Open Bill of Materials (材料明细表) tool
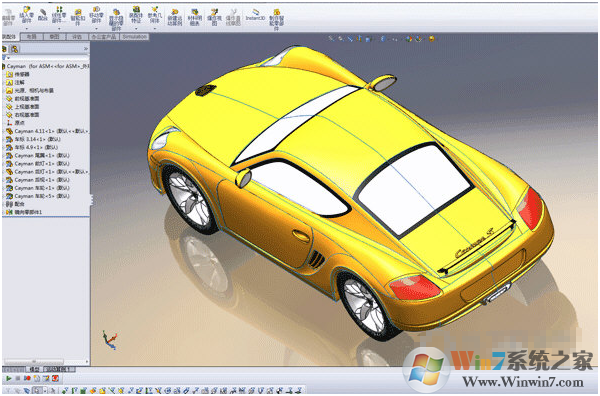This screenshot has width=600, height=396. [x=195, y=18]
